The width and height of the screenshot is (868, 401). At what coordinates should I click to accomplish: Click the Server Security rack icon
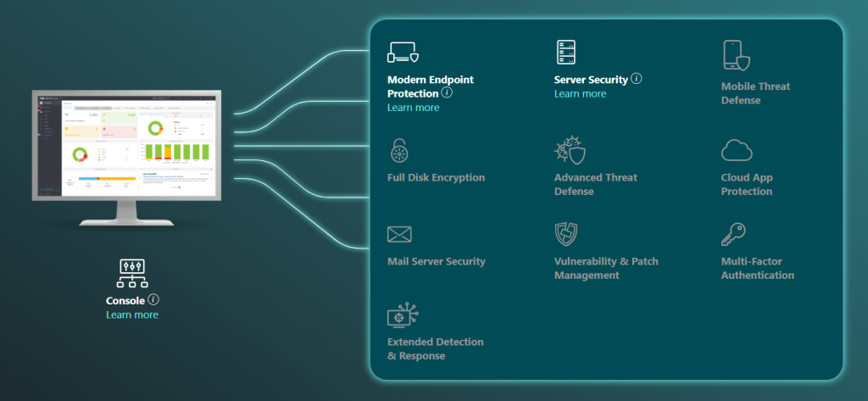pyautogui.click(x=567, y=53)
